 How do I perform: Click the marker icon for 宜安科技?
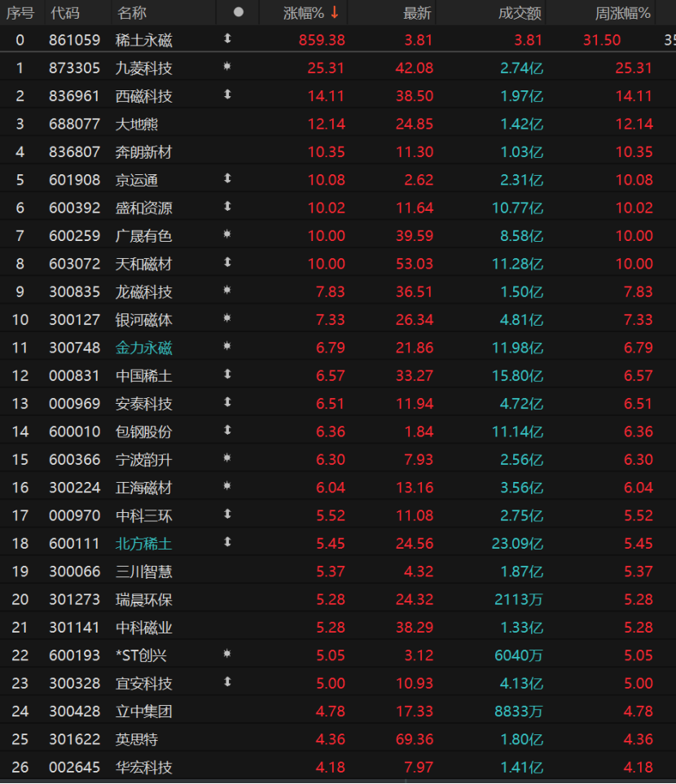click(228, 682)
